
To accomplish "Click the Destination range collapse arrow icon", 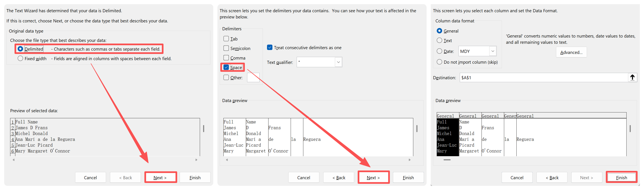I will (x=632, y=77).
